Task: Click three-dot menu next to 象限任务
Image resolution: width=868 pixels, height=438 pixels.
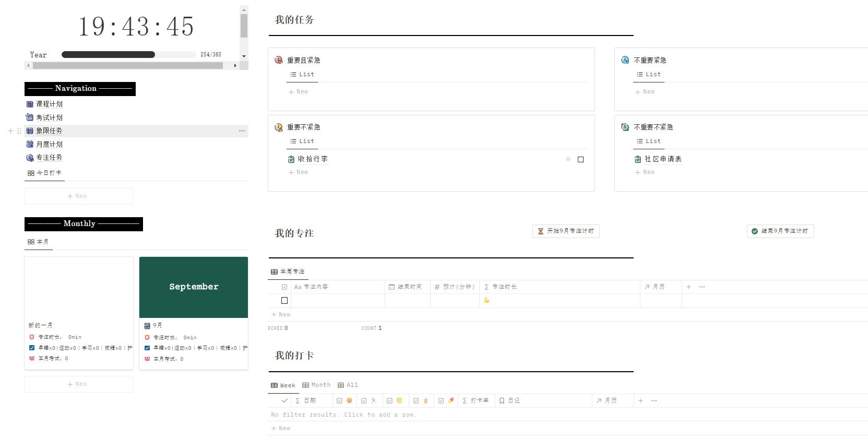Action: click(242, 131)
